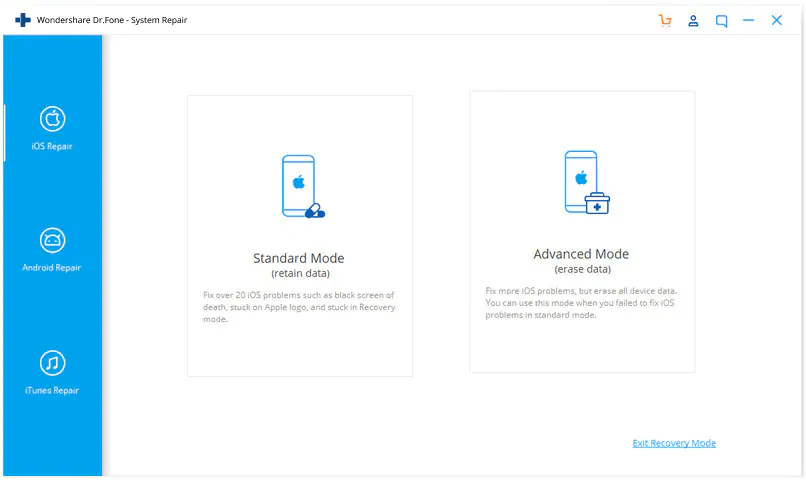Click the user account profile icon
806x480 pixels.
693,20
